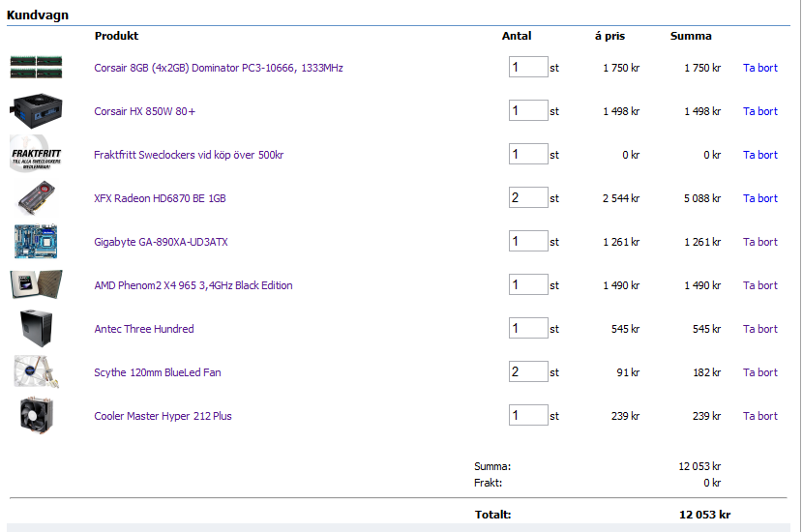Open the AMD Phenom2 X4 965 product link
The image size is (803, 532).
pos(193,285)
